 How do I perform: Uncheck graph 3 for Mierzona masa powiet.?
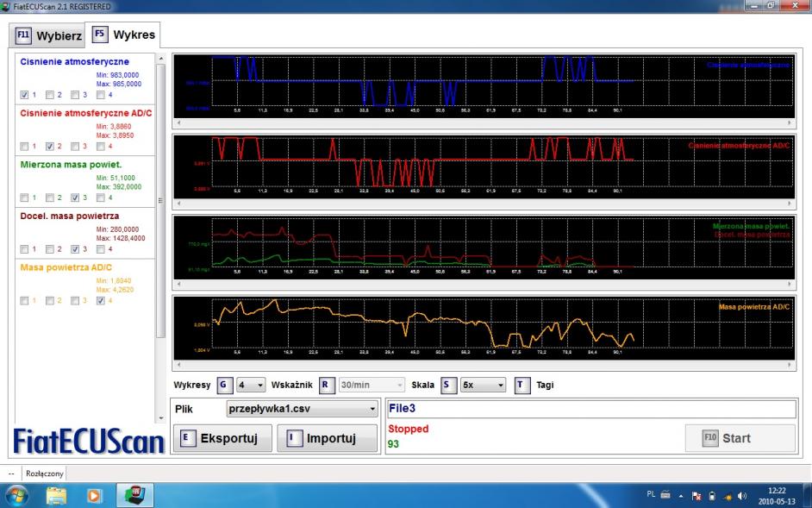[x=75, y=198]
